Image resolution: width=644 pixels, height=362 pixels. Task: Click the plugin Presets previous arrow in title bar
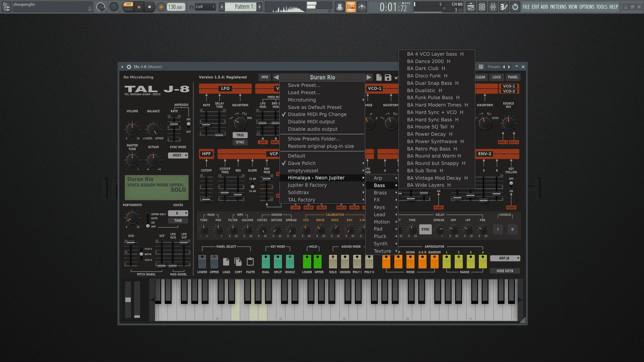pyautogui.click(x=504, y=67)
